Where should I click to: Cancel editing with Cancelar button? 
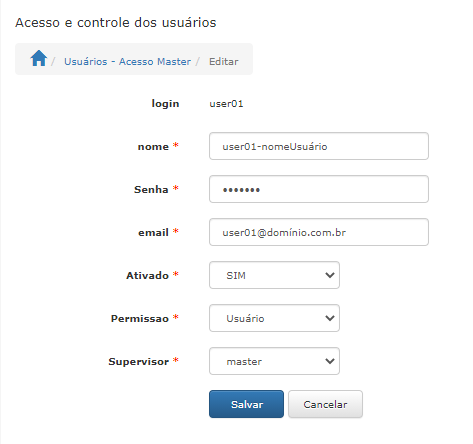click(325, 404)
